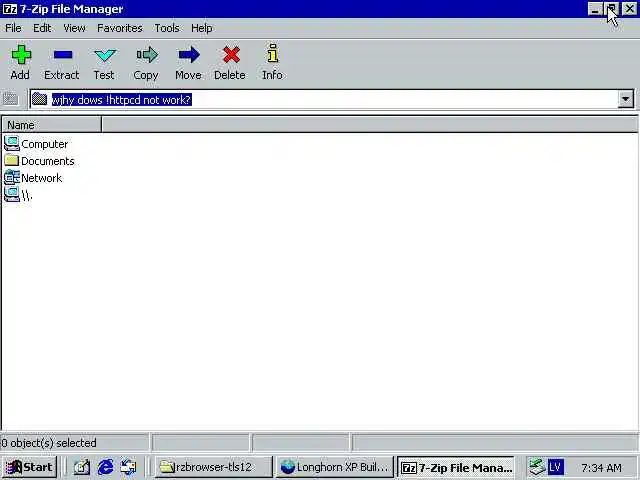The image size is (640, 480).
Task: Open the Edit menu
Action: click(x=42, y=28)
